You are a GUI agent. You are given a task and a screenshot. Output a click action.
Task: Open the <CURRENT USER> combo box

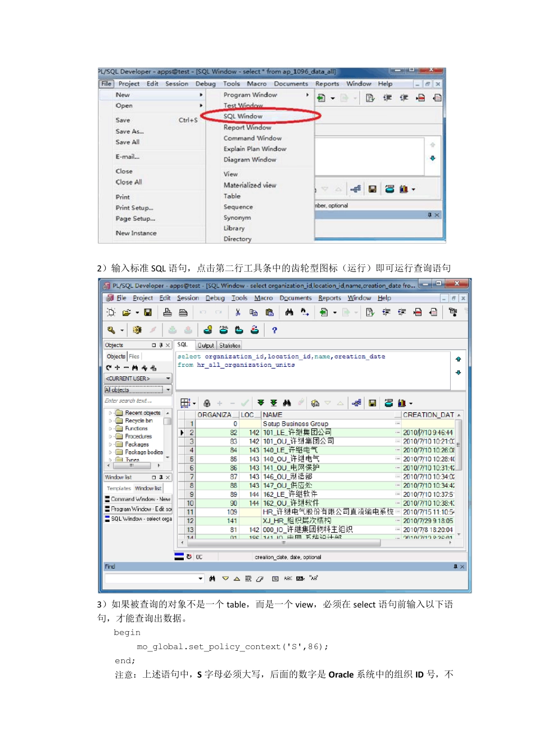[x=138, y=379]
